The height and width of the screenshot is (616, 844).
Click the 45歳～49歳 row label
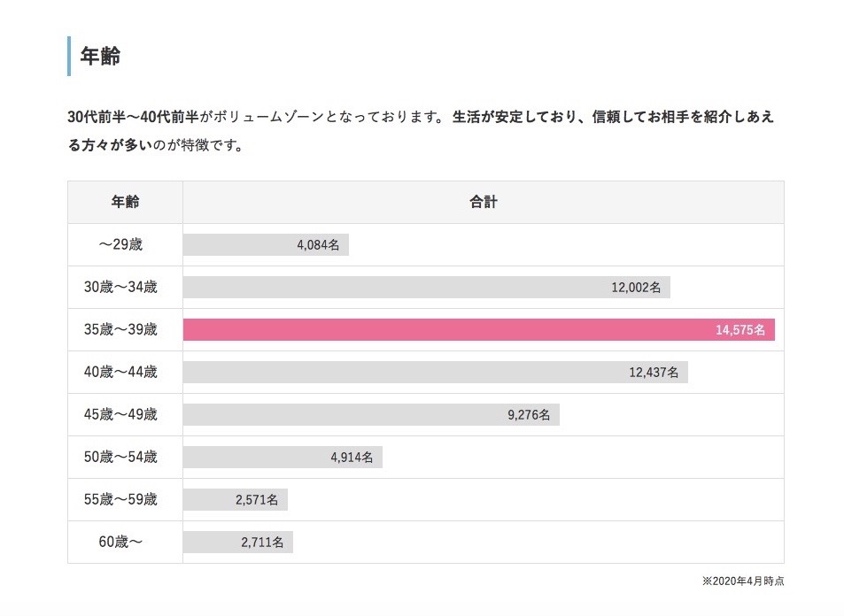coord(125,415)
